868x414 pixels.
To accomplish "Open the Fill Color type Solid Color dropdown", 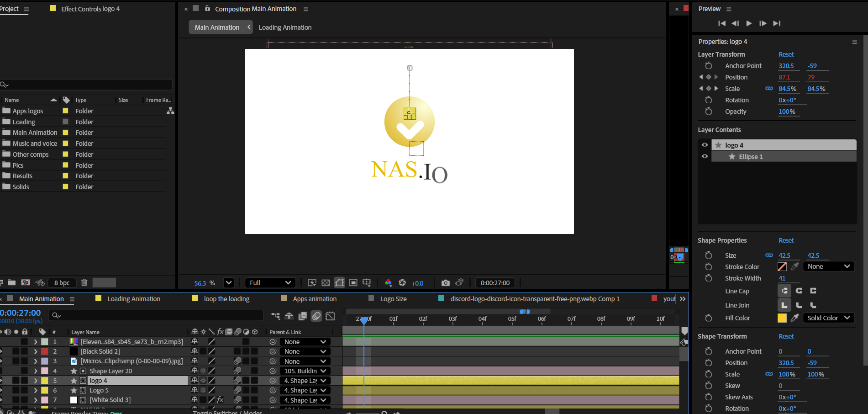I will [x=828, y=318].
